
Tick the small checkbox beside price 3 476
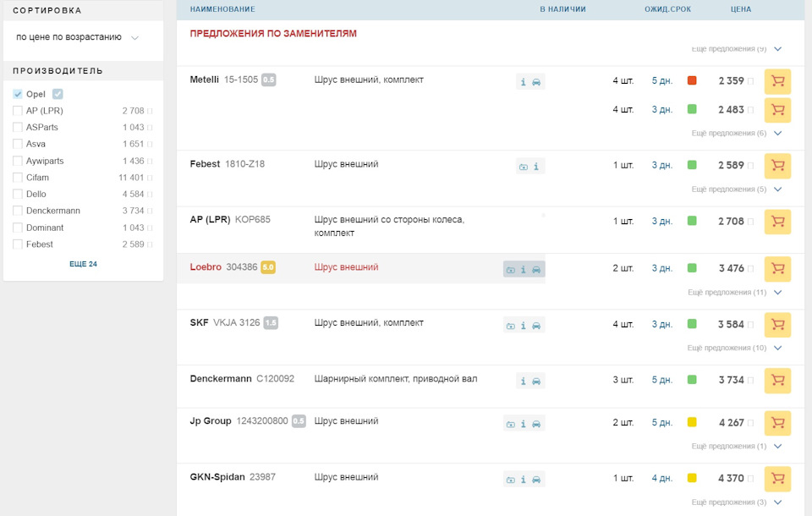(751, 268)
